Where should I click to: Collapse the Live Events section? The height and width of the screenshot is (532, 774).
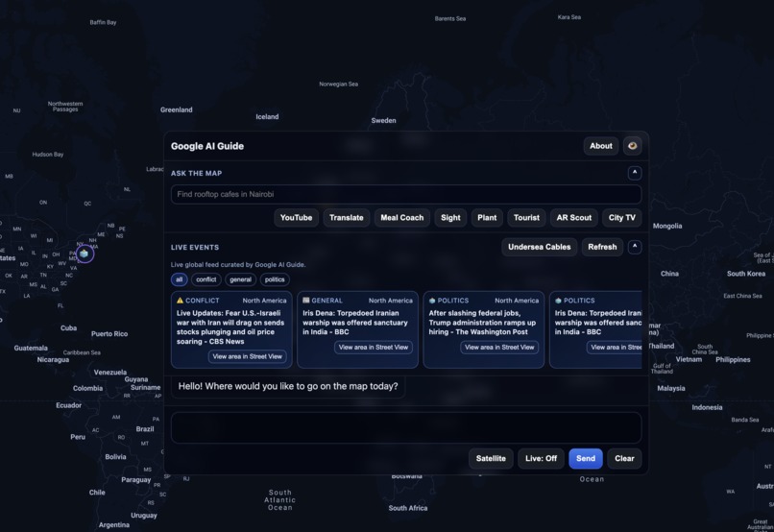pos(635,247)
